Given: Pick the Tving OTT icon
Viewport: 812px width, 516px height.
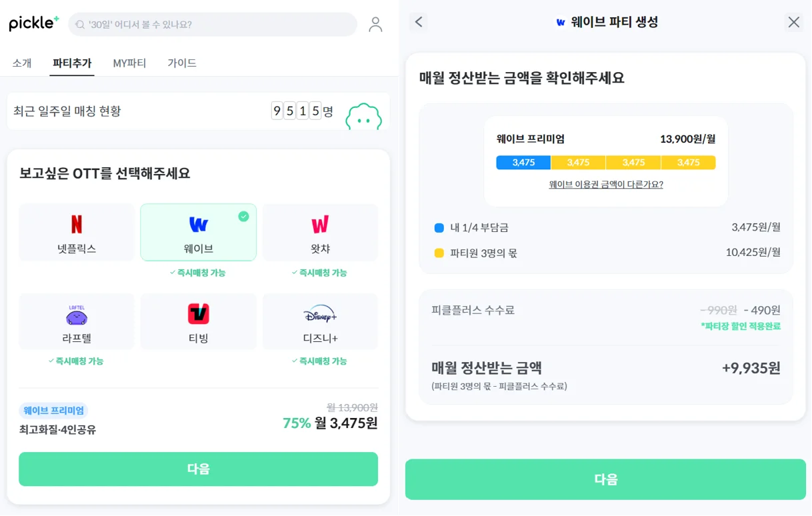Looking at the screenshot, I should [198, 314].
